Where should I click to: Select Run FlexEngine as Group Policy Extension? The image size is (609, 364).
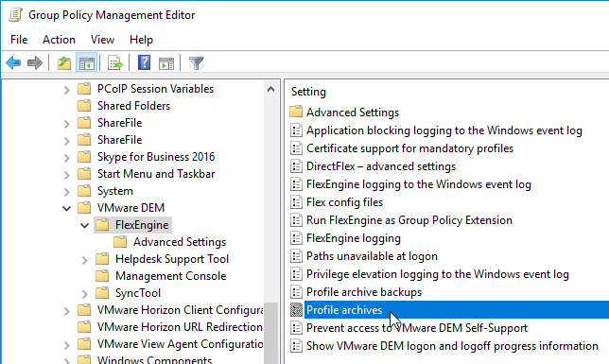(x=409, y=220)
